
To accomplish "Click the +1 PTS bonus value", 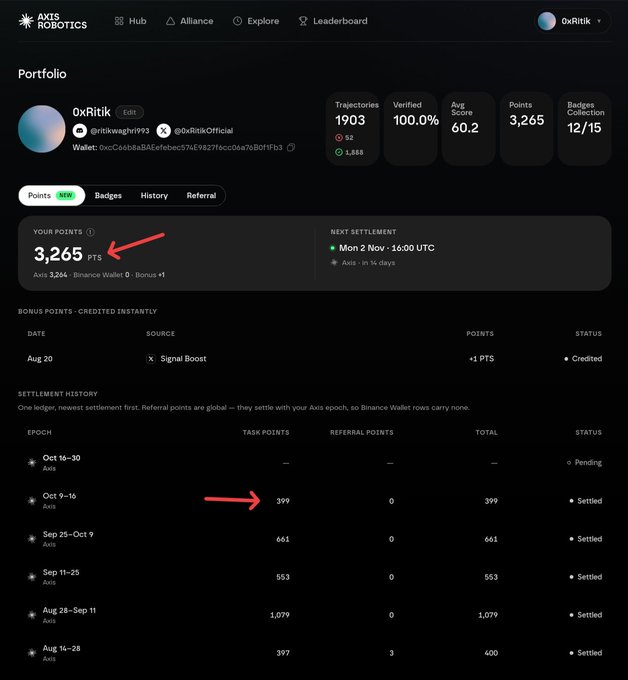I will (481, 359).
